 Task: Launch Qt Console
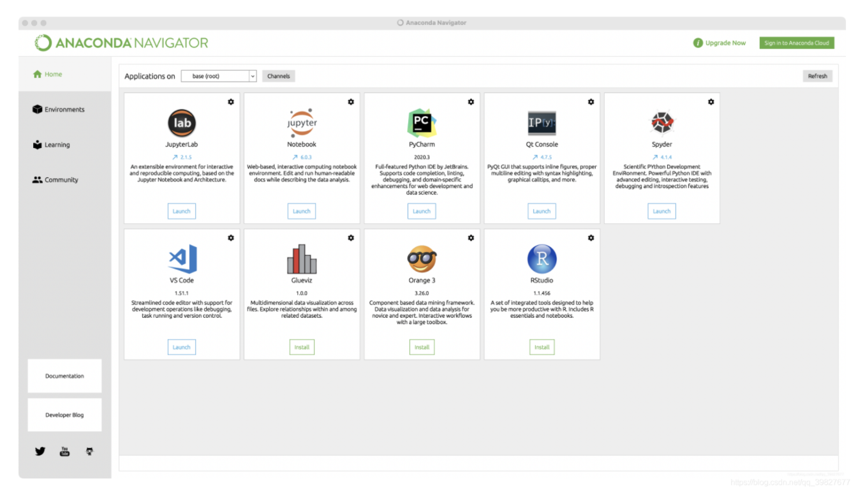[542, 211]
